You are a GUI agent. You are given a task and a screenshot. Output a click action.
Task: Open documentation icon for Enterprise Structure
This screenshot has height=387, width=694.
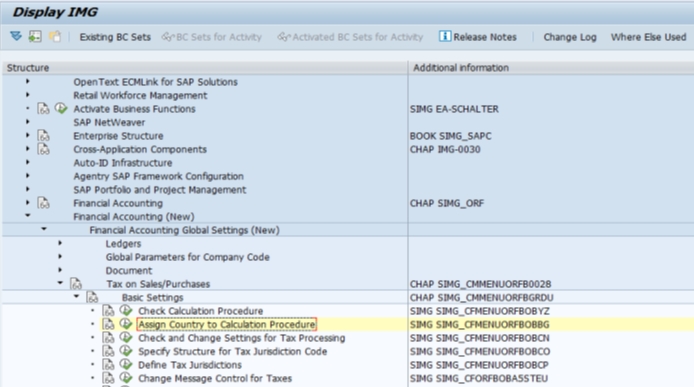click(x=43, y=135)
